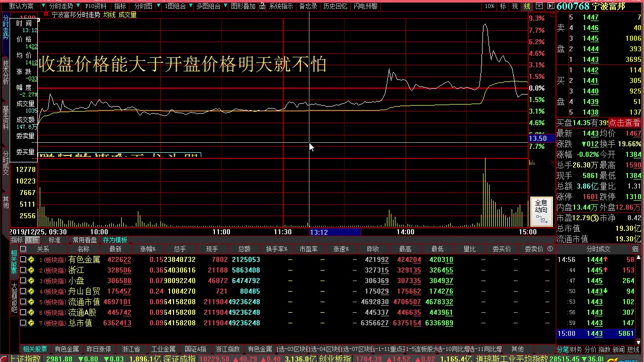Click the diamond icon in 流通市值 row
The height and width of the screenshot is (362, 644).
(x=31, y=302)
